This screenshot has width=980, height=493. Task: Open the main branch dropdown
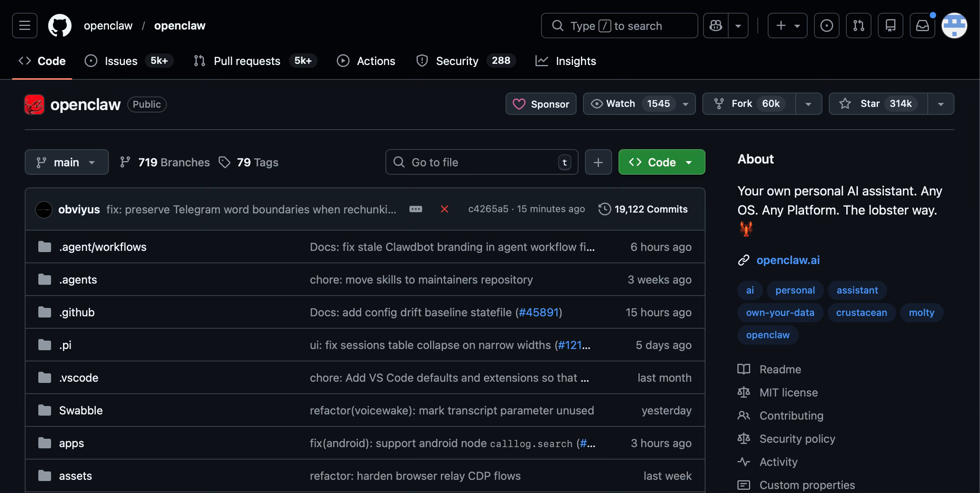67,162
